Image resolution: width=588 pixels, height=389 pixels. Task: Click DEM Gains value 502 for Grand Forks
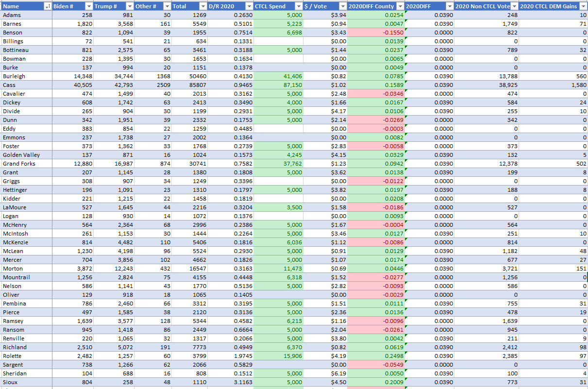(554, 164)
